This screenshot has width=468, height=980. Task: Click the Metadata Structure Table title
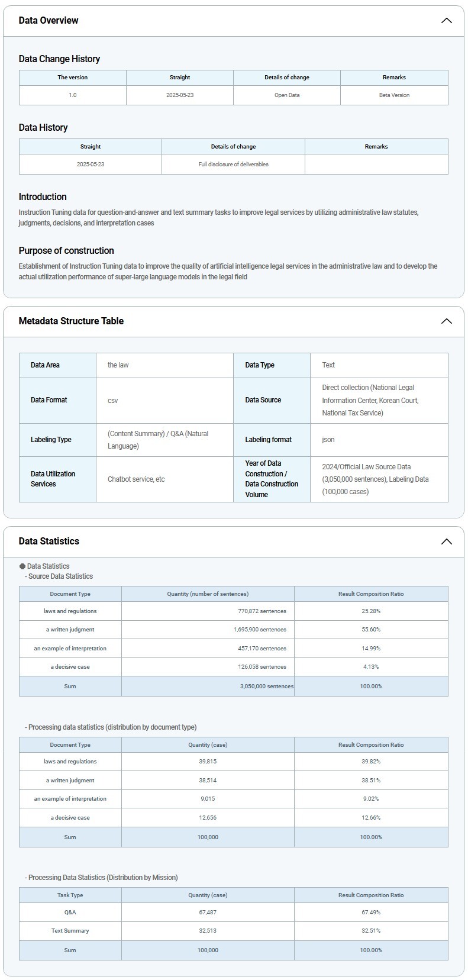(71, 321)
